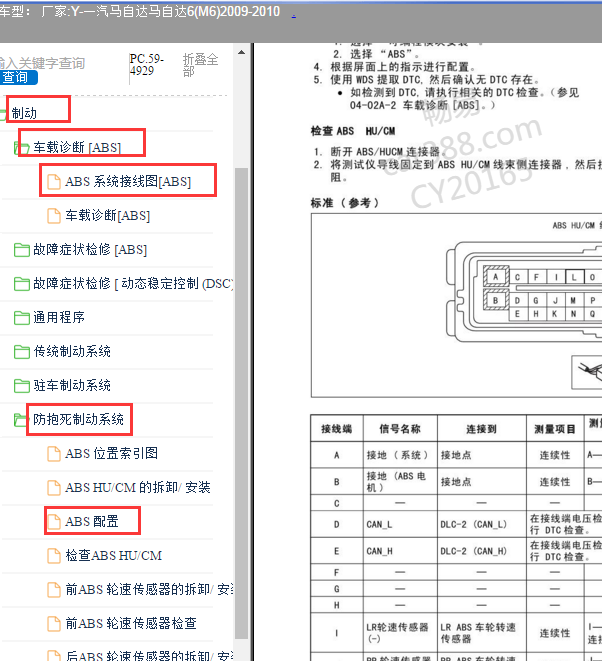Click the 通用程序 folder icon
Screen dimensions: 602x661
tap(22, 318)
